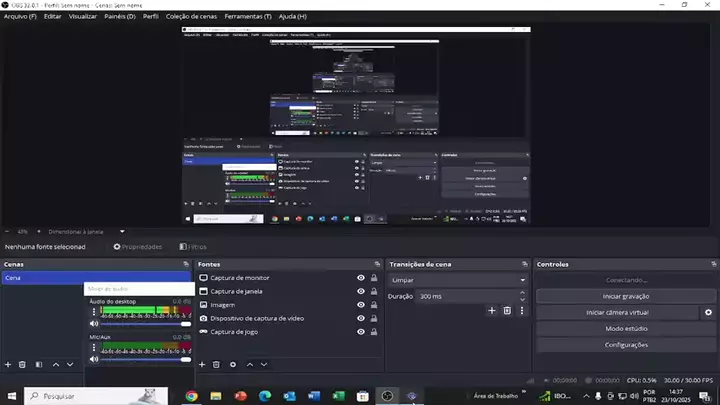
Task: Open Configurações from Controles panel
Action: pyautogui.click(x=626, y=345)
